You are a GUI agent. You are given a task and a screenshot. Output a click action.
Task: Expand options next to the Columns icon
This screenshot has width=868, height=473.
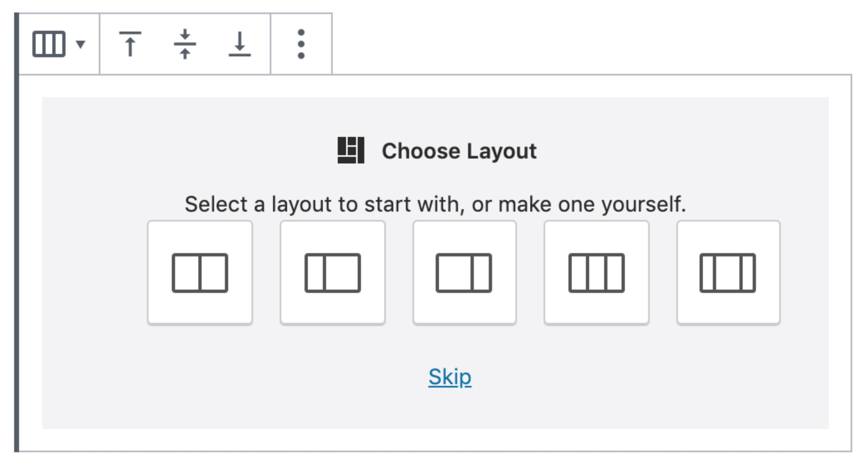point(81,44)
